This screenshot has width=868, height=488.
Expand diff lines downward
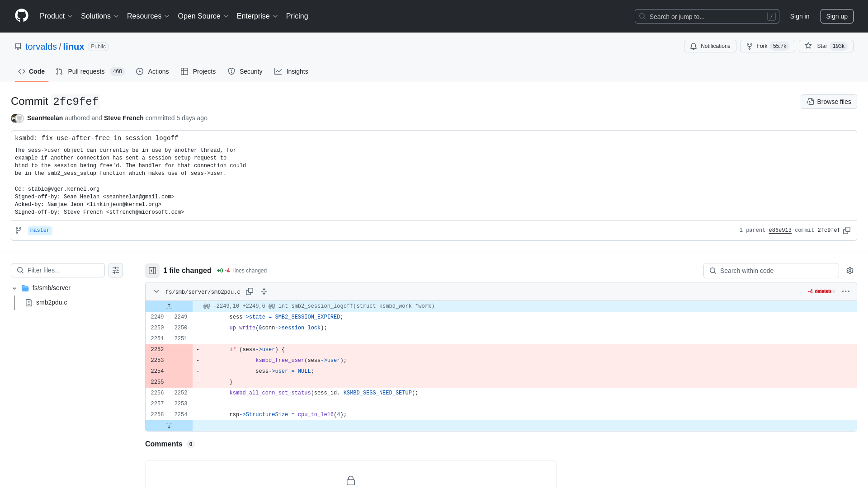[169, 426]
